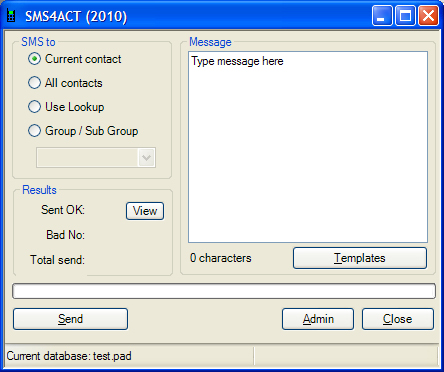Image resolution: width=444 pixels, height=372 pixels.
Task: Open the Templates list
Action: [x=360, y=258]
